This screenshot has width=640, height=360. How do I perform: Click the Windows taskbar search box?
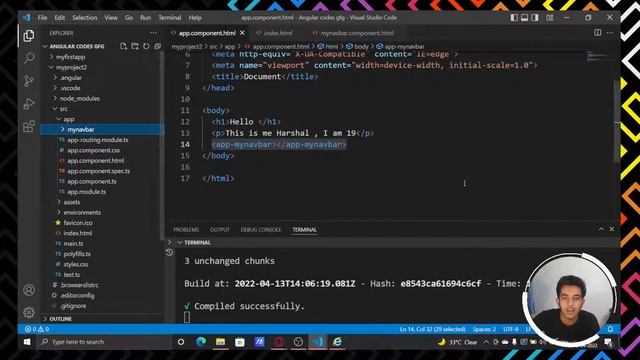tap(104, 342)
